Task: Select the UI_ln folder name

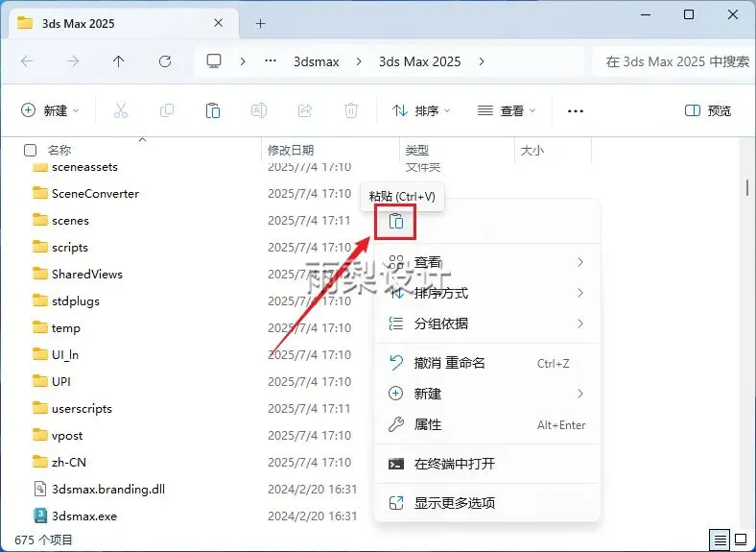Action: [65, 354]
